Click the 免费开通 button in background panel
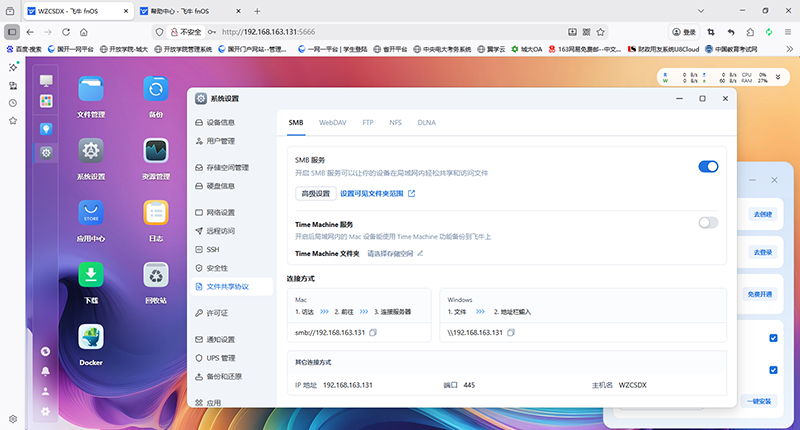This screenshot has width=800, height=430. tap(760, 294)
